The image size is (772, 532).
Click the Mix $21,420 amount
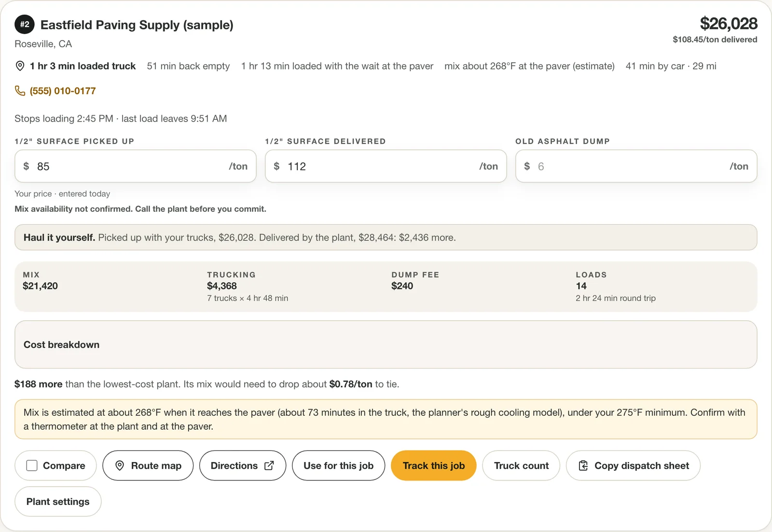pyautogui.click(x=40, y=286)
